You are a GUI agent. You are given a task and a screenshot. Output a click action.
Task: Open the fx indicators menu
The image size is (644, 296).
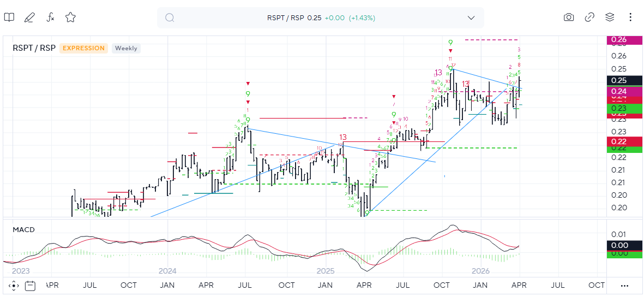(x=50, y=17)
